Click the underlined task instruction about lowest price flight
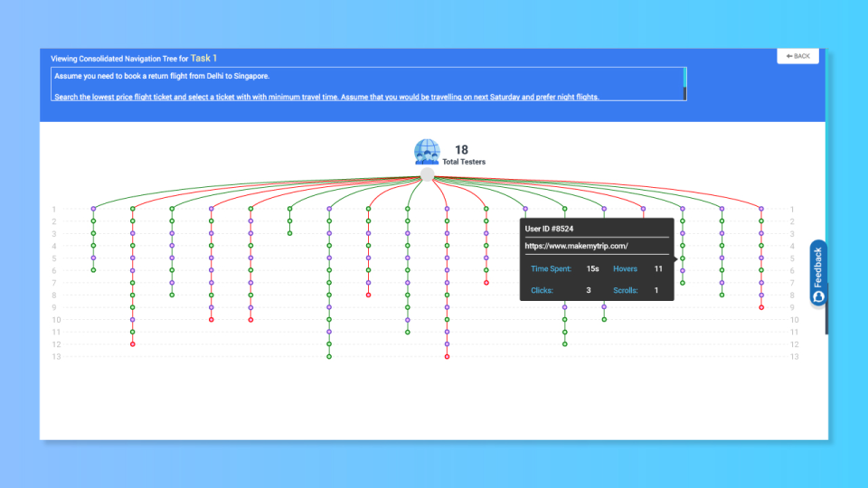868x488 pixels. point(326,97)
